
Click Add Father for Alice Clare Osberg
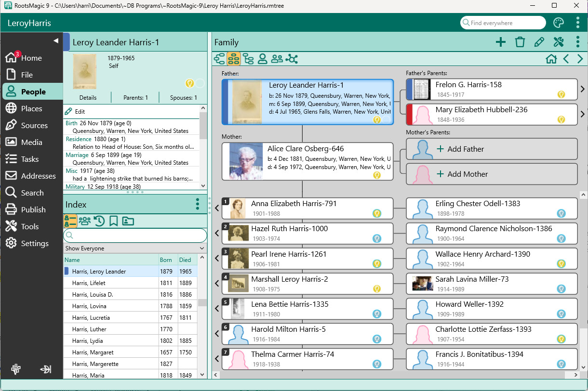click(492, 149)
